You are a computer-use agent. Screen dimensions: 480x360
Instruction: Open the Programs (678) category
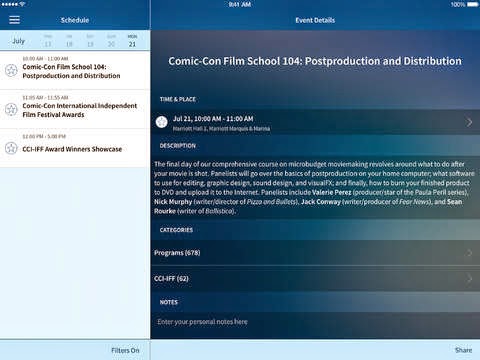(x=315, y=253)
